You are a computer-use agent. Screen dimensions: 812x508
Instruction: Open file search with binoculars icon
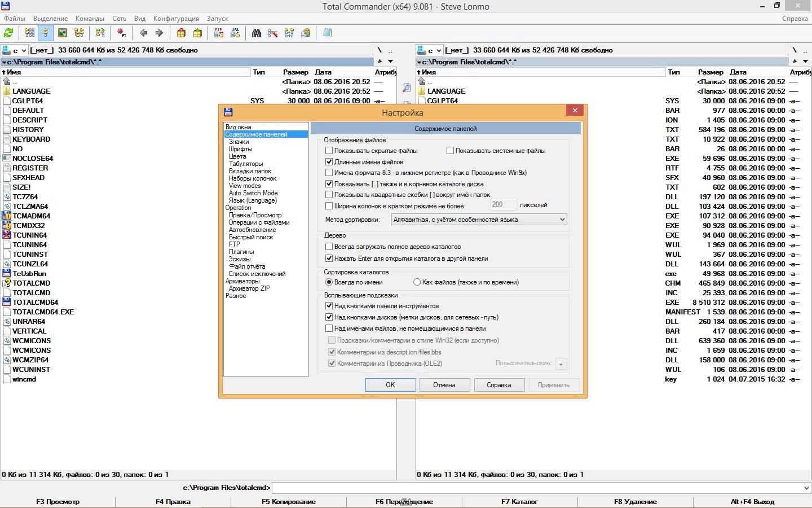point(257,33)
